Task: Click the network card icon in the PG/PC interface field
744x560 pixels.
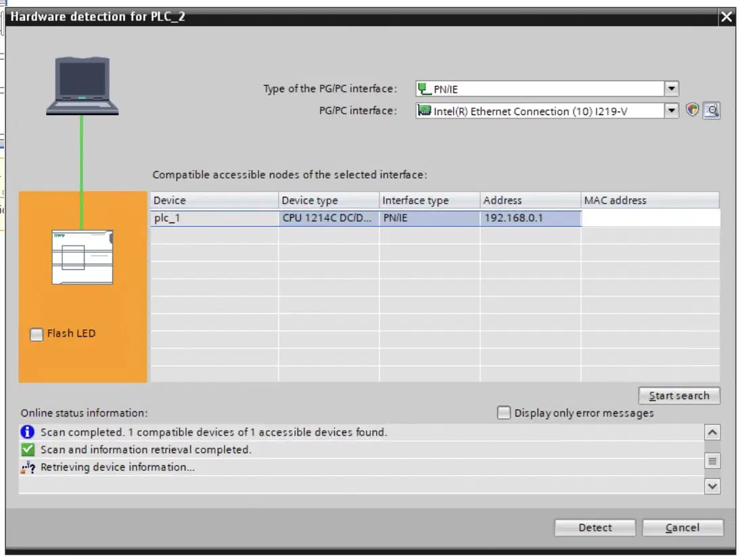Action: point(424,110)
